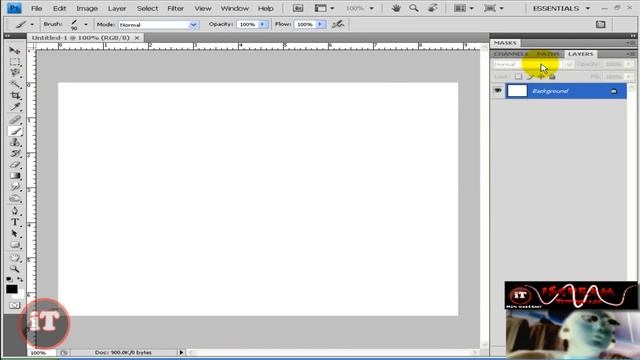The height and width of the screenshot is (360, 640).
Task: Toggle the airbrush option
Action: tap(338, 24)
